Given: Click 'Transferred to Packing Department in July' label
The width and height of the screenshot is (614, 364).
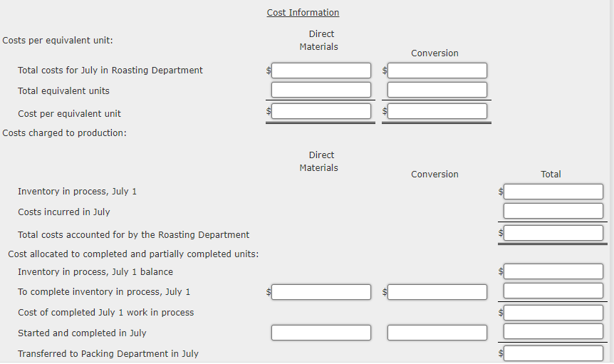Looking at the screenshot, I should (108, 354).
